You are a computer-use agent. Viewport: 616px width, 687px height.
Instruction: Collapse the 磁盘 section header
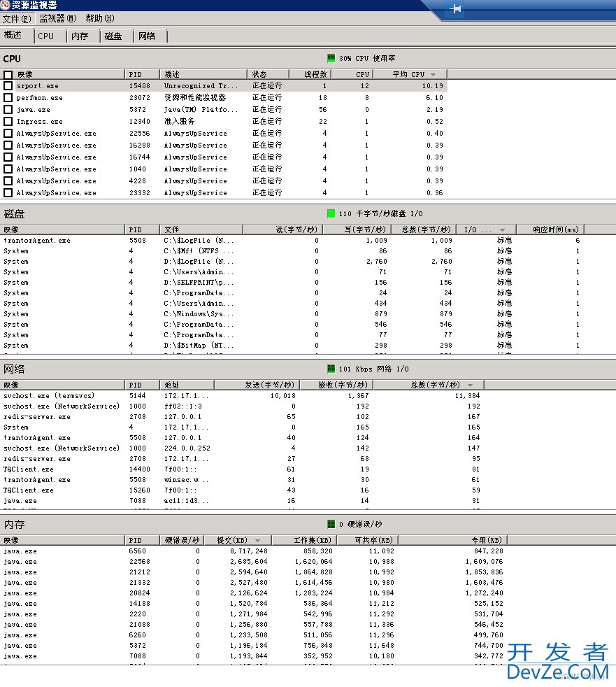point(308,214)
